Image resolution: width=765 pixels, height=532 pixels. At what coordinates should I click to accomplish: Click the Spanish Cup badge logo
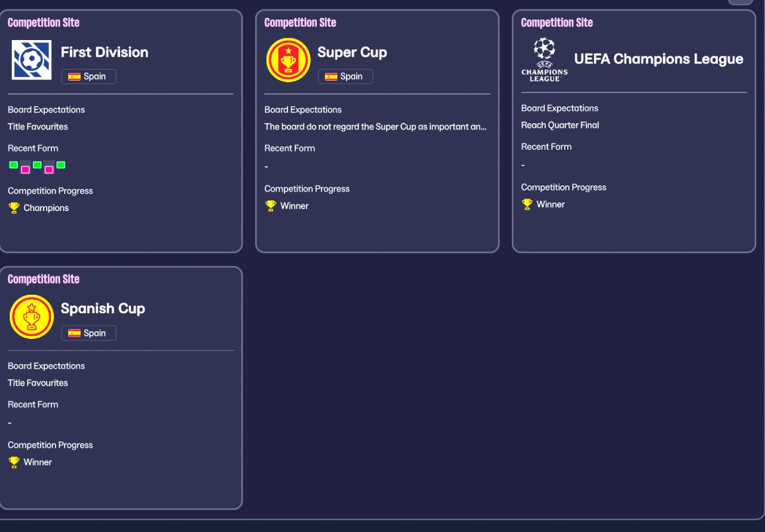pos(32,316)
